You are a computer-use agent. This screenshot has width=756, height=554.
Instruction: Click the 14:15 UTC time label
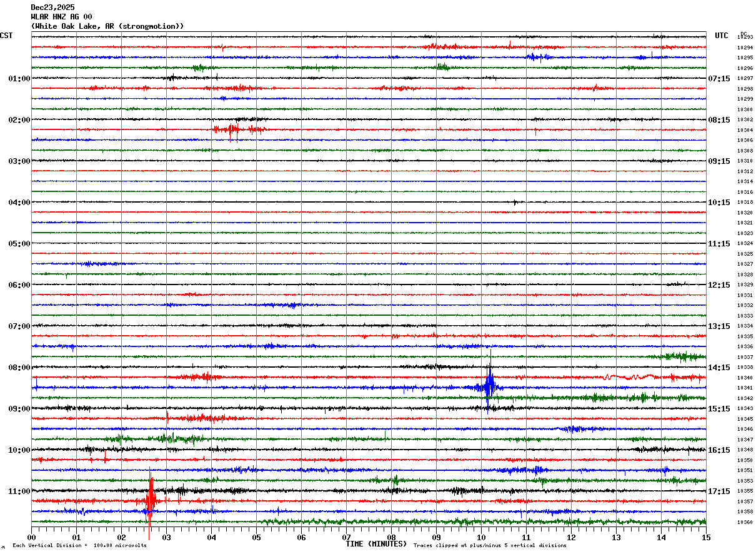(x=719, y=368)
